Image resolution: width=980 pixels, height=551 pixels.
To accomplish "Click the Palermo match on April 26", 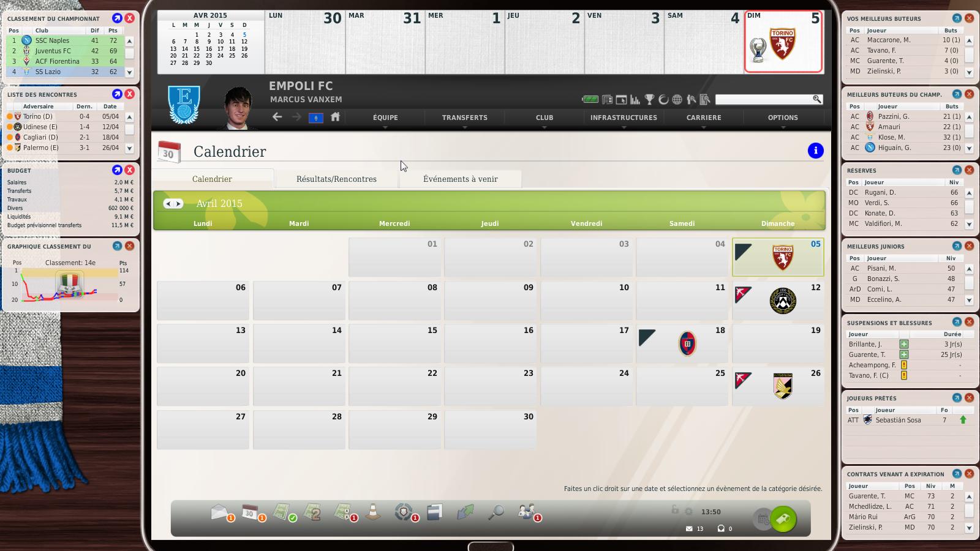I will tap(778, 386).
